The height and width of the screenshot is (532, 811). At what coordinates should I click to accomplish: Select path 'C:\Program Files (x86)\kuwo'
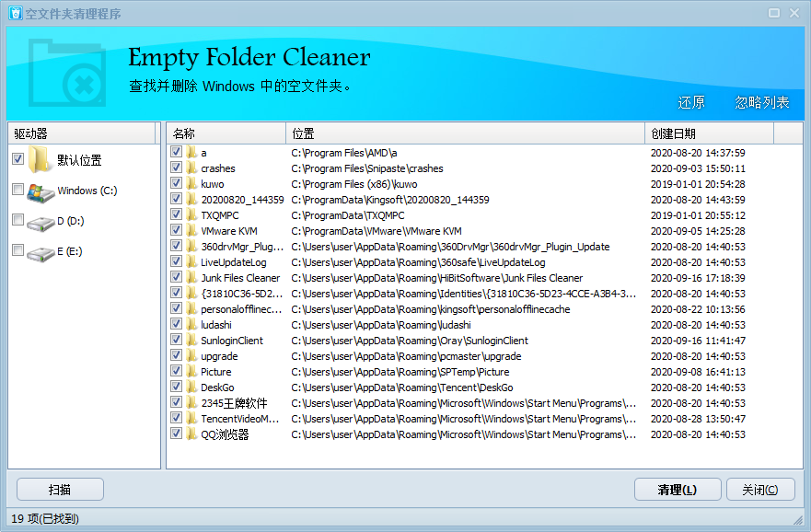354,184
